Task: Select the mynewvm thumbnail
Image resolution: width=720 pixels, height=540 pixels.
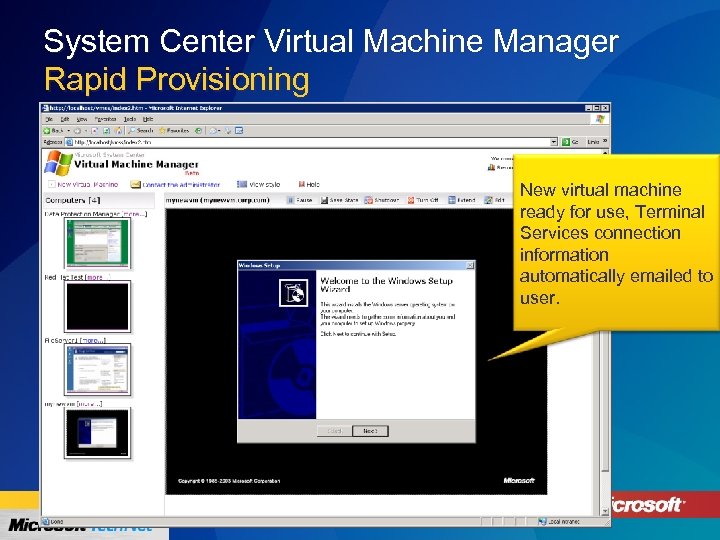Action: 97,433
